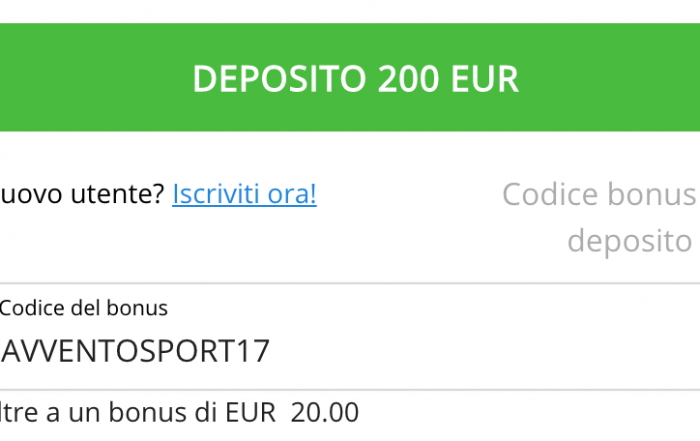
Task: Click the "AVVENTO" part of the entered code
Action: (60, 351)
